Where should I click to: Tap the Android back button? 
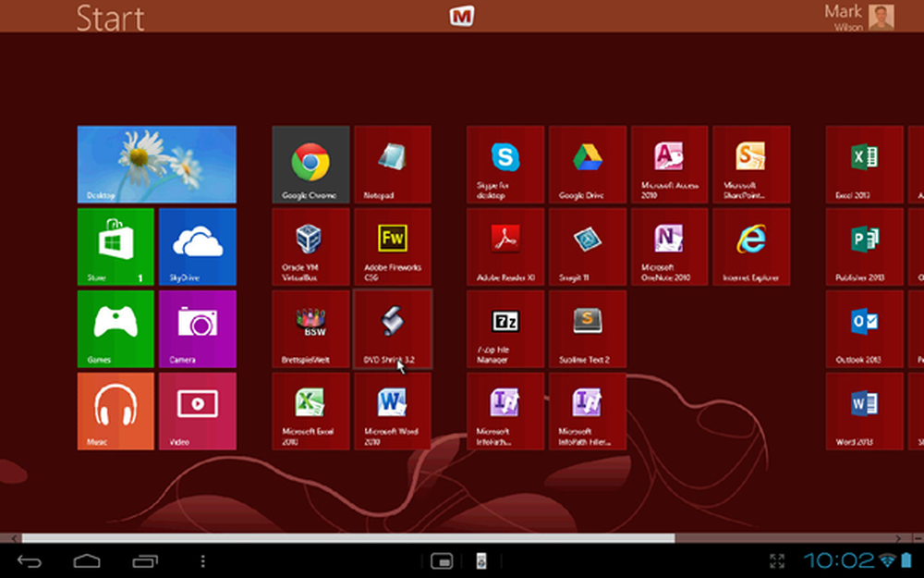coord(29,561)
